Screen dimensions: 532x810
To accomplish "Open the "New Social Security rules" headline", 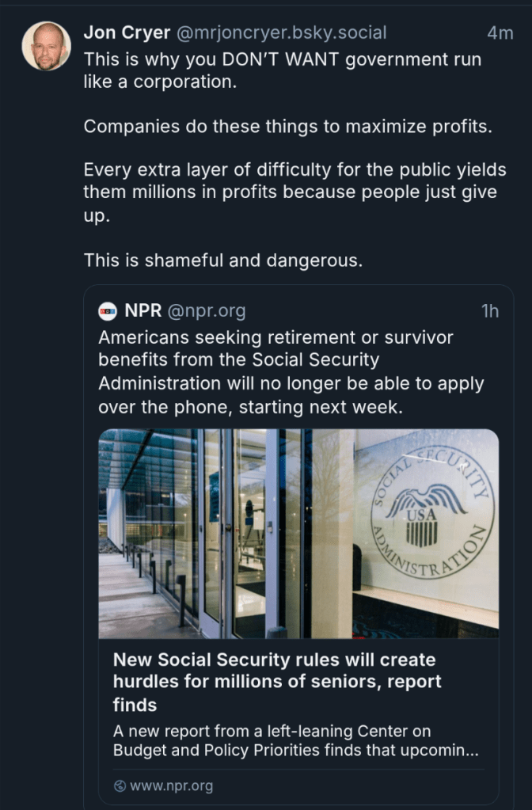I will [x=277, y=682].
